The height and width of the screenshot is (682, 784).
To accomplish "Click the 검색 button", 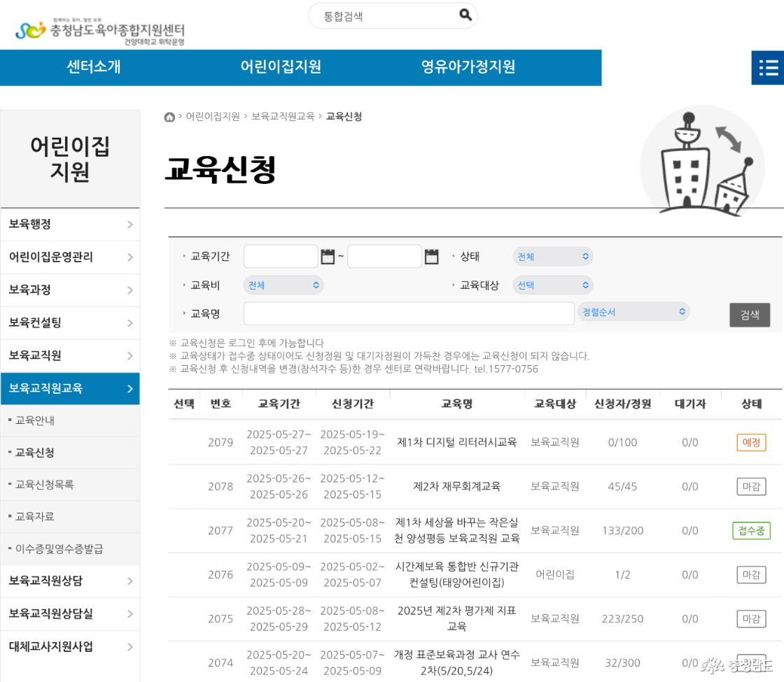I will (x=750, y=315).
